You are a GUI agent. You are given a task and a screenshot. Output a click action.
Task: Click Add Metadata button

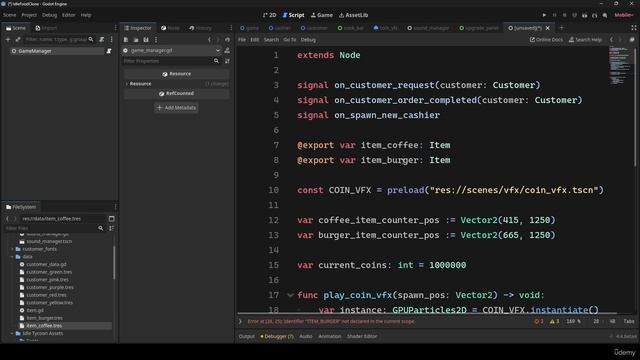176,108
